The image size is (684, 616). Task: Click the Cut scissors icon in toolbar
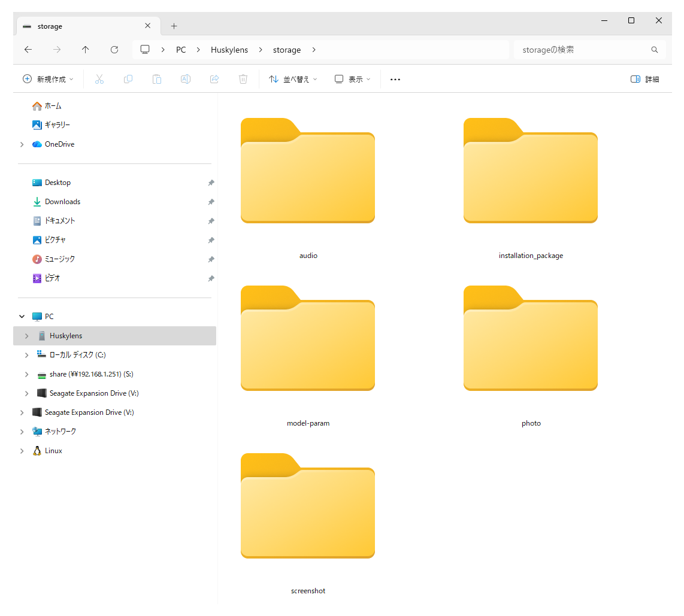click(99, 79)
